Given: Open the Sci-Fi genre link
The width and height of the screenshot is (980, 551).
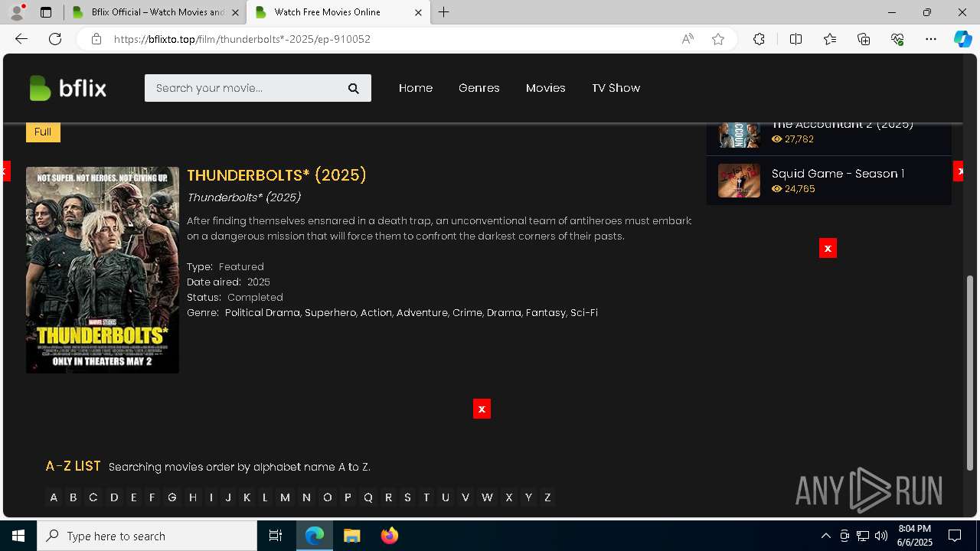Looking at the screenshot, I should pyautogui.click(x=584, y=312).
